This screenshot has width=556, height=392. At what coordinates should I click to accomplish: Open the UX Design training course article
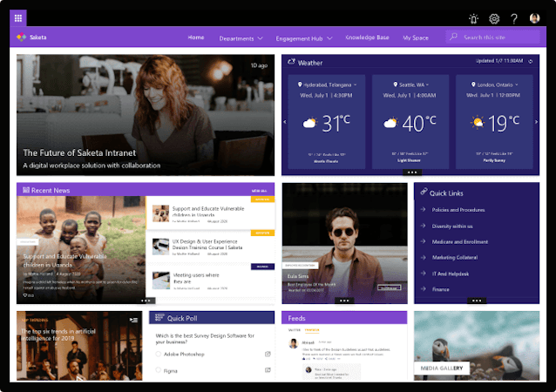pos(211,247)
